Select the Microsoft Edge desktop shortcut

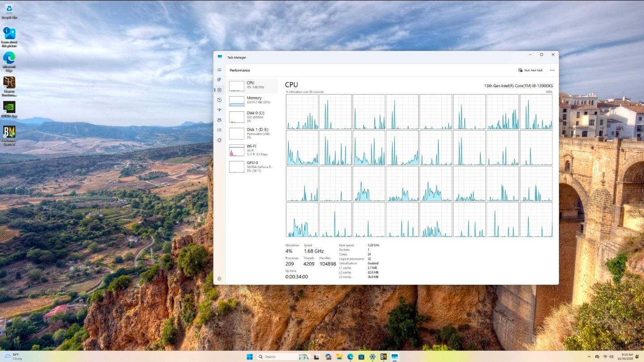9,62
